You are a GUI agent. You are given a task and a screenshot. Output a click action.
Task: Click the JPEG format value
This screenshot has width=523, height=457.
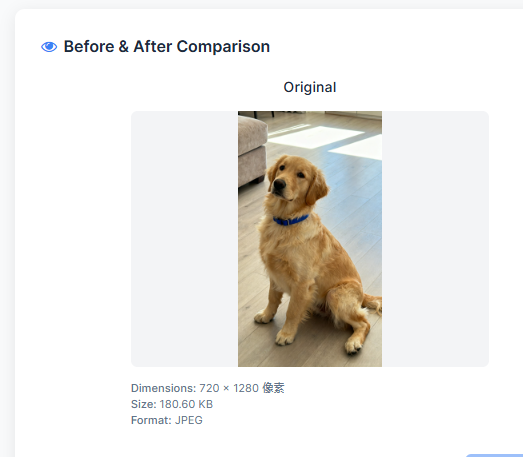coord(189,420)
